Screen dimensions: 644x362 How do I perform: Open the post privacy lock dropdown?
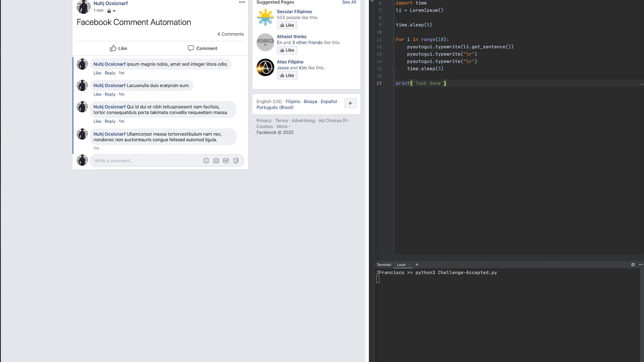111,11
